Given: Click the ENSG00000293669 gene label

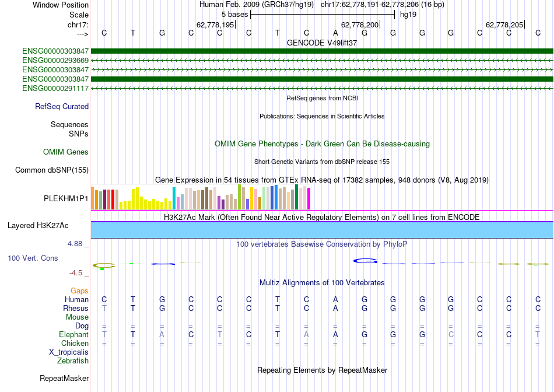Looking at the screenshot, I should [x=55, y=61].
